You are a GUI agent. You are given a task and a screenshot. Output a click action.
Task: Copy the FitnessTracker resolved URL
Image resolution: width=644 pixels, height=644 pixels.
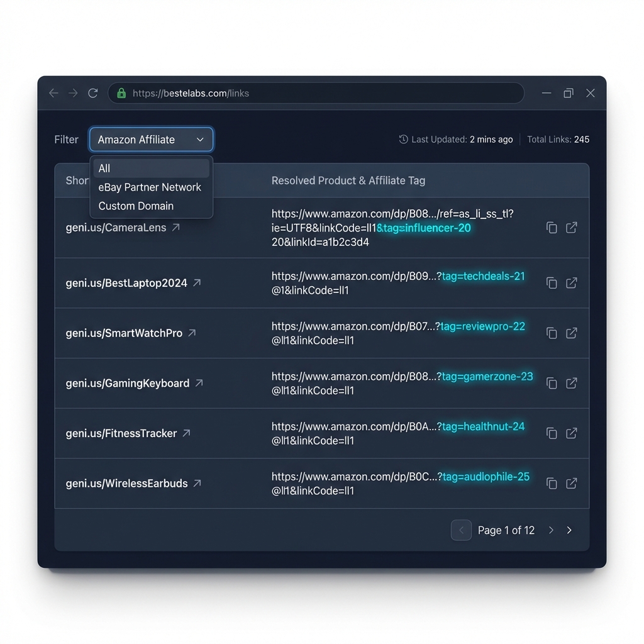pyautogui.click(x=552, y=433)
